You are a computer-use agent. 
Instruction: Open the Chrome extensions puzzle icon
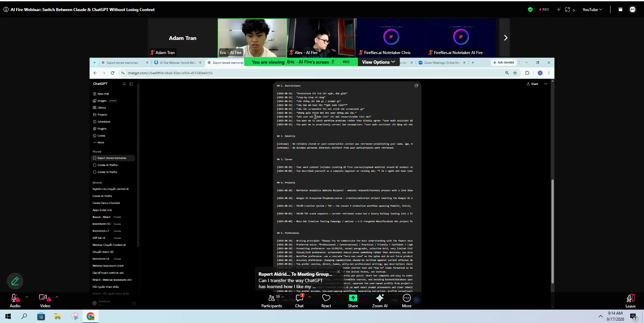[x=527, y=73]
